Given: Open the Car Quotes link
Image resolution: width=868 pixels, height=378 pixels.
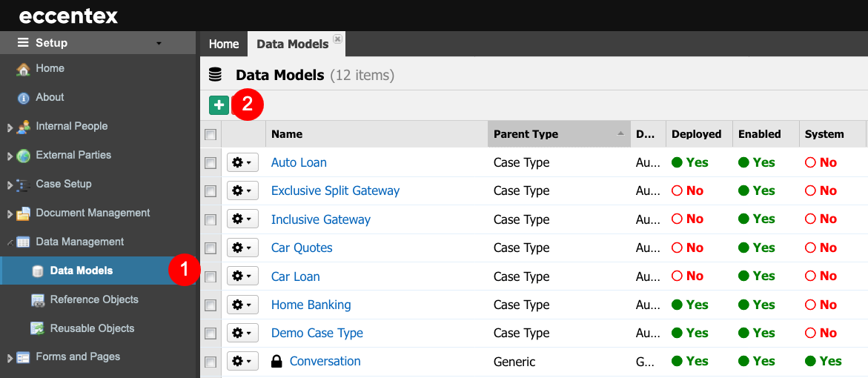Looking at the screenshot, I should [302, 248].
